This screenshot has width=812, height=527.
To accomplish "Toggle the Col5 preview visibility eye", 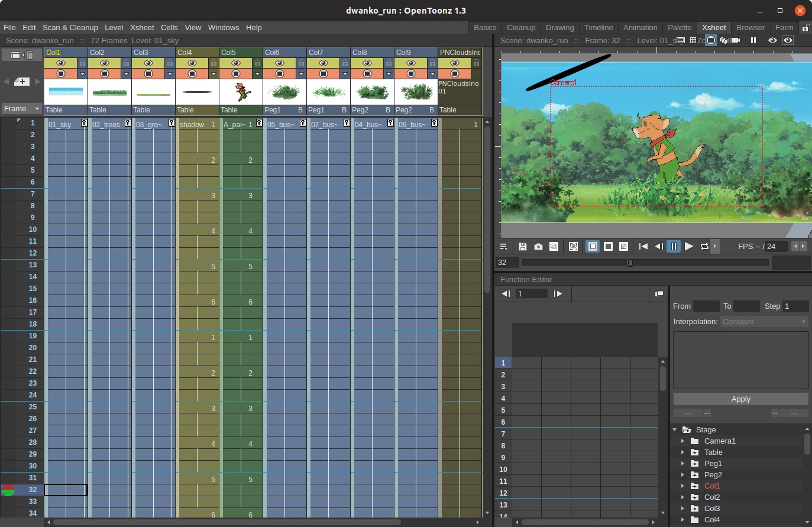I will pyautogui.click(x=236, y=63).
